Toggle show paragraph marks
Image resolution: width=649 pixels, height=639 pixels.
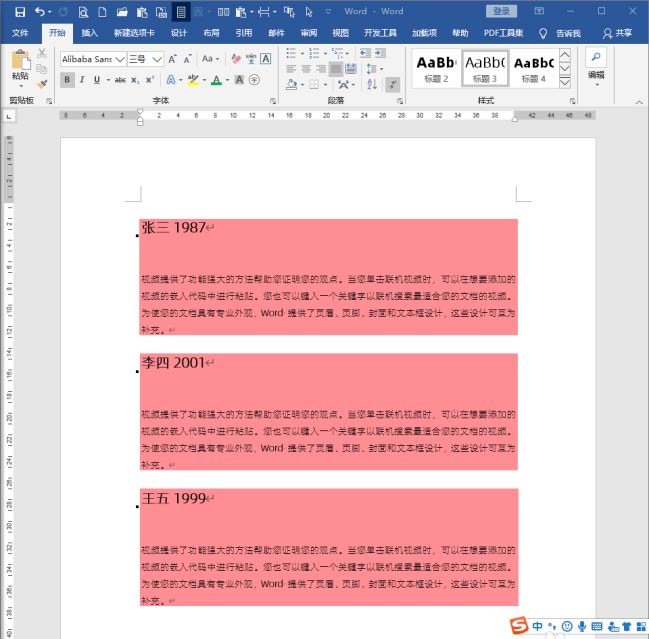[x=392, y=84]
